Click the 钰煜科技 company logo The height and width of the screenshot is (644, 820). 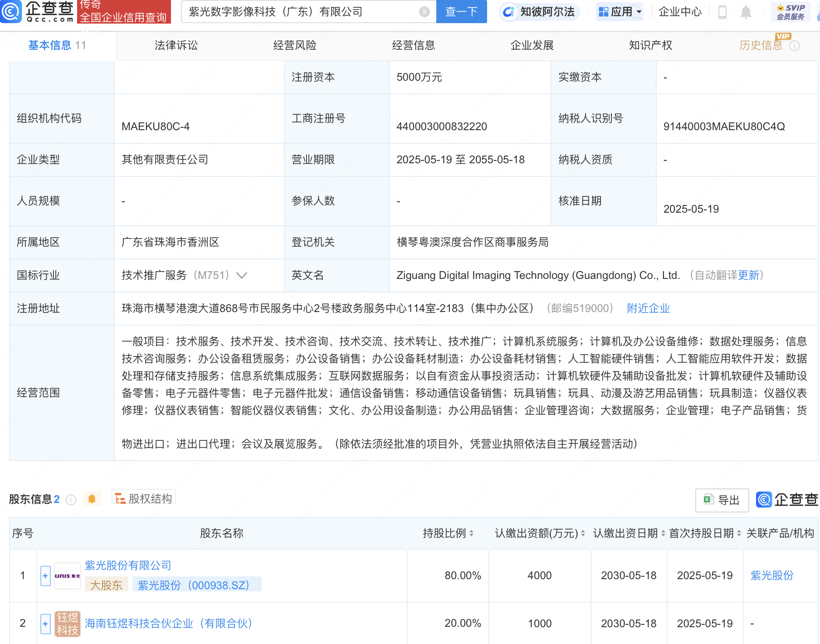[67, 624]
